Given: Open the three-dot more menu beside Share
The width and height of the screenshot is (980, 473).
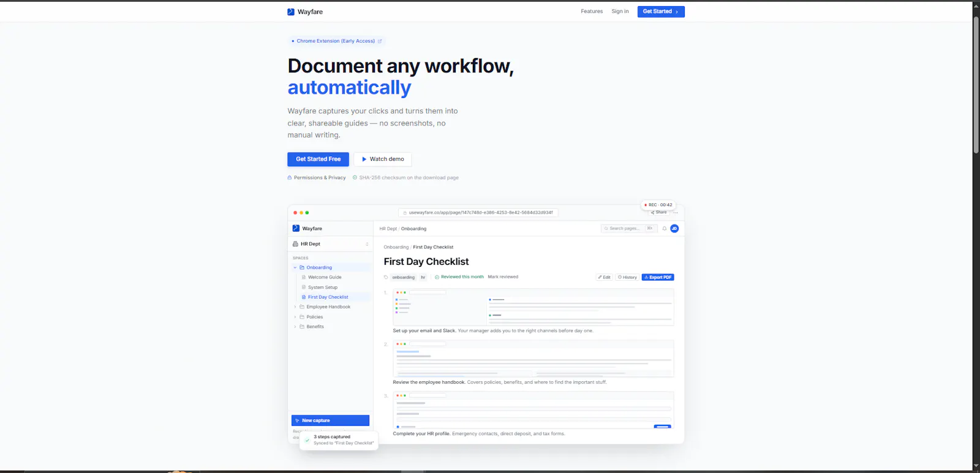Looking at the screenshot, I should click(x=676, y=212).
